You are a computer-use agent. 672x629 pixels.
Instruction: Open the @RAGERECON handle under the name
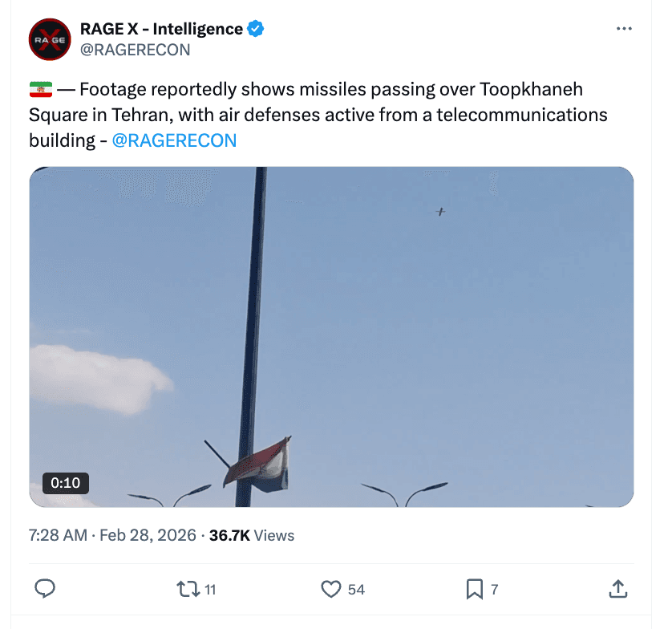click(x=135, y=50)
